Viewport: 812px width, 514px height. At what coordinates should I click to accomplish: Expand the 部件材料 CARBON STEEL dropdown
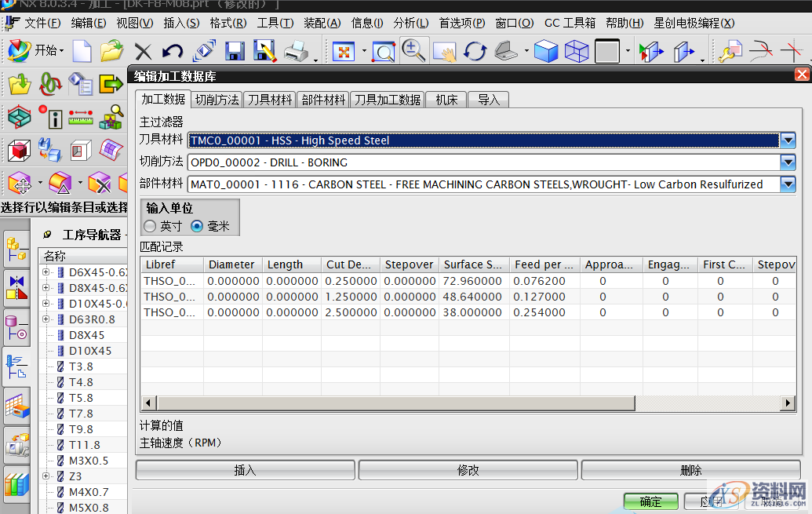(788, 184)
